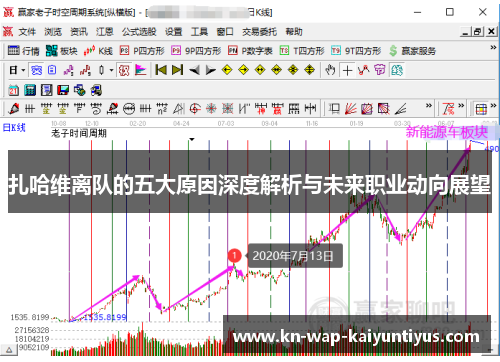Click the yellow diamond four-way arrow icon

310,70
